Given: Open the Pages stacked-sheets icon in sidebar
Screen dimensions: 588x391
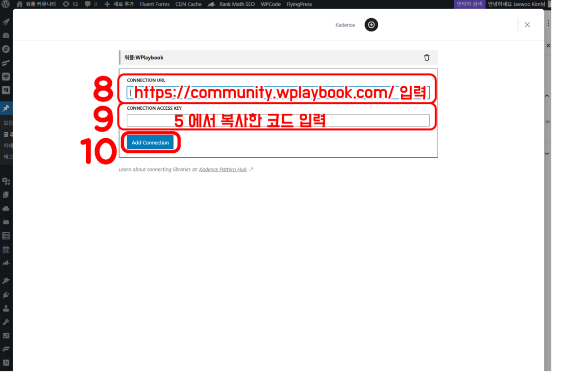Looking at the screenshot, I should [6, 195].
